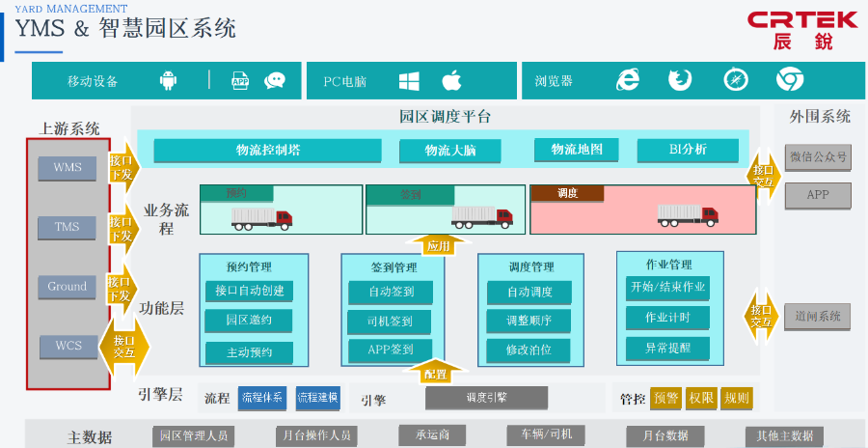
Task: Click the 接口交互 arrow near 道闸系统
Action: (x=761, y=317)
